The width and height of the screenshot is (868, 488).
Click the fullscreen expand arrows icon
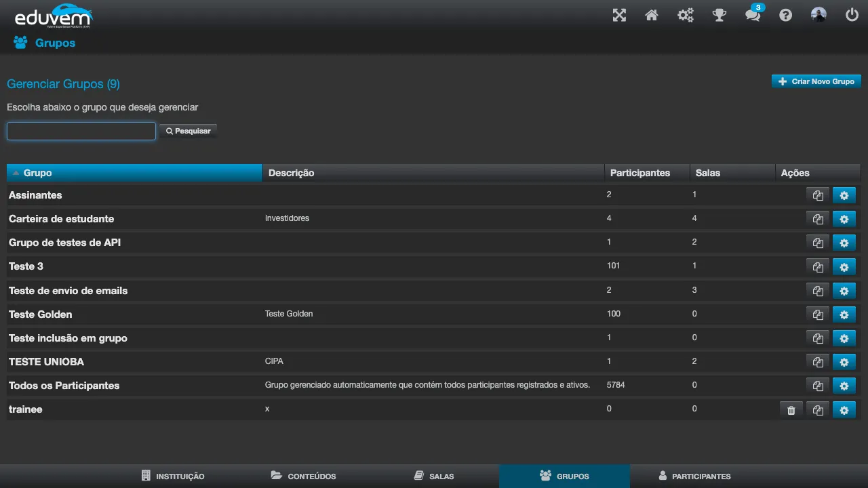point(619,15)
